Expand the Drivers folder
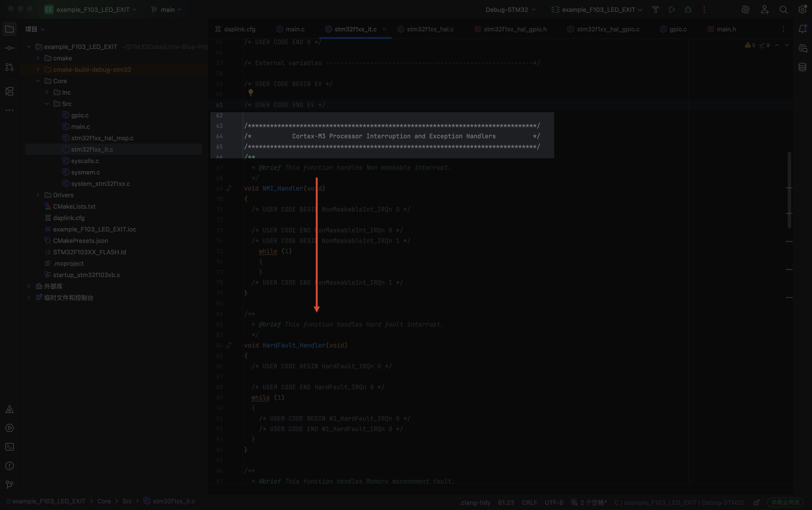The width and height of the screenshot is (812, 510). (38, 195)
